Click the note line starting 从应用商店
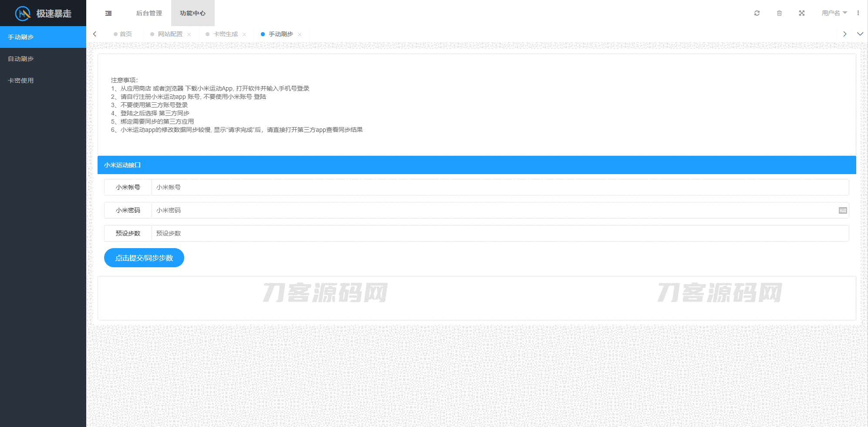868x427 pixels. (x=210, y=88)
